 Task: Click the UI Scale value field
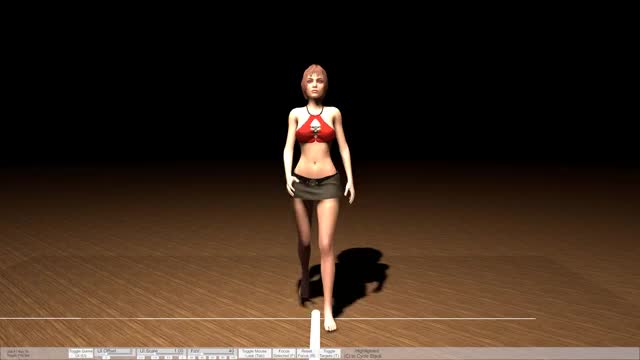tap(178, 351)
